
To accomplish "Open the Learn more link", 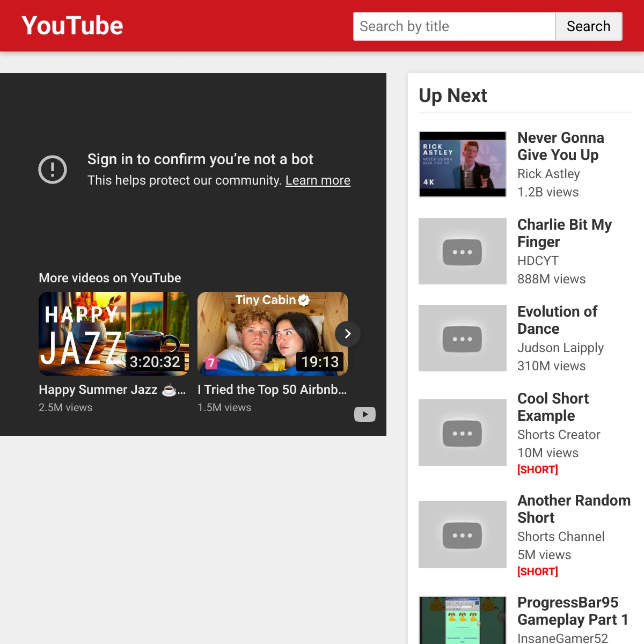I will [x=318, y=180].
